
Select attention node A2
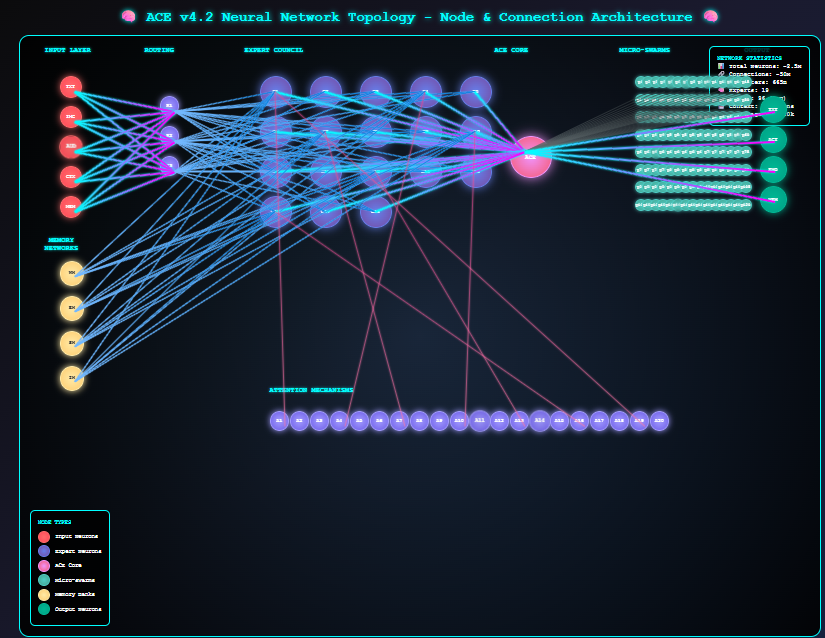tap(299, 421)
